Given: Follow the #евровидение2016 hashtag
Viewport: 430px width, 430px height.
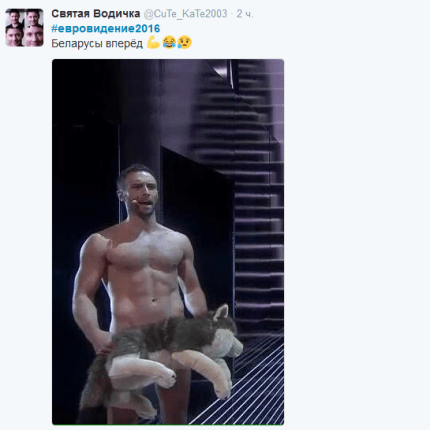Looking at the screenshot, I should point(106,29).
